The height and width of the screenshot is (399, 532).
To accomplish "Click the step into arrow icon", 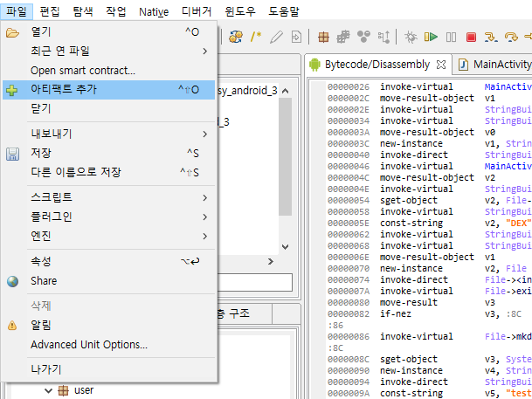I will coord(491,37).
